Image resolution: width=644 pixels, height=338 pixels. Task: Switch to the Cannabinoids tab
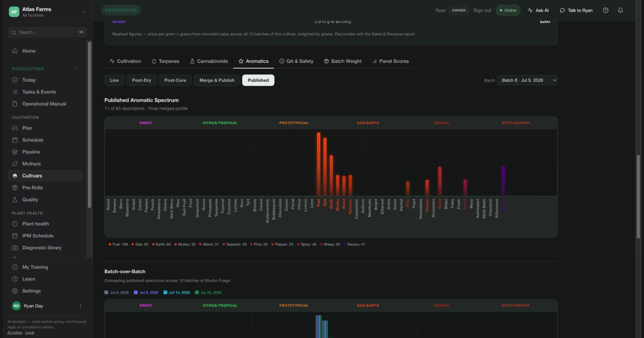209,61
